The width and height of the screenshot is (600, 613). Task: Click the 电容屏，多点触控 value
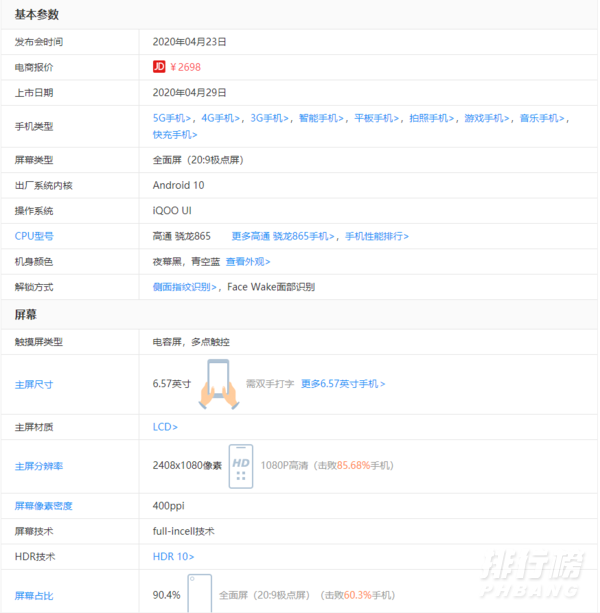(191, 342)
